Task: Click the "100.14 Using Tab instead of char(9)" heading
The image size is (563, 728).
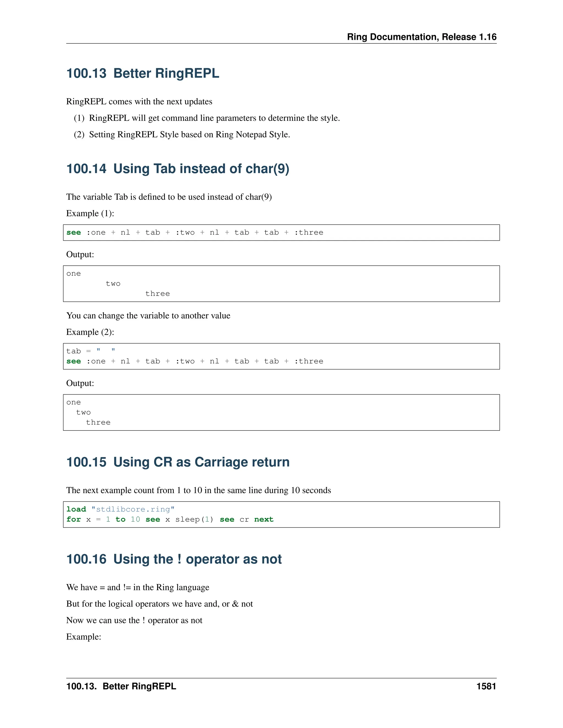Action: (178, 169)
